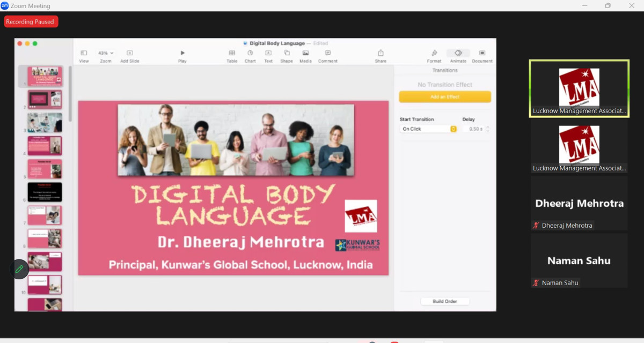Viewport: 644px width, 343px height.
Task: Open the Media menu icon
Action: pyautogui.click(x=305, y=53)
